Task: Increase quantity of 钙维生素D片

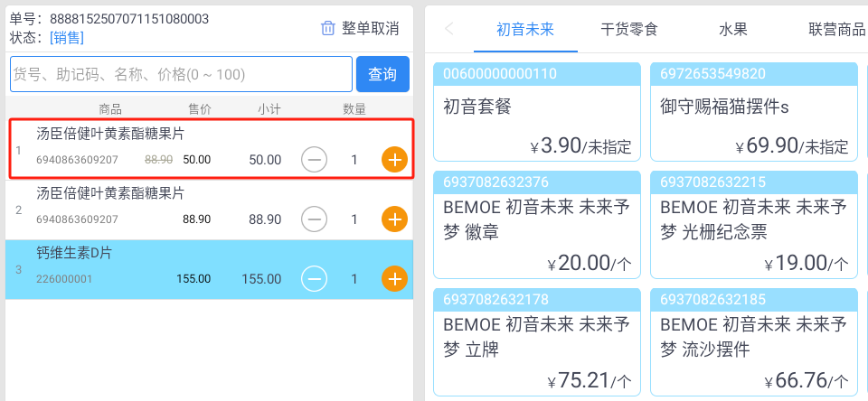Action: coord(395,279)
